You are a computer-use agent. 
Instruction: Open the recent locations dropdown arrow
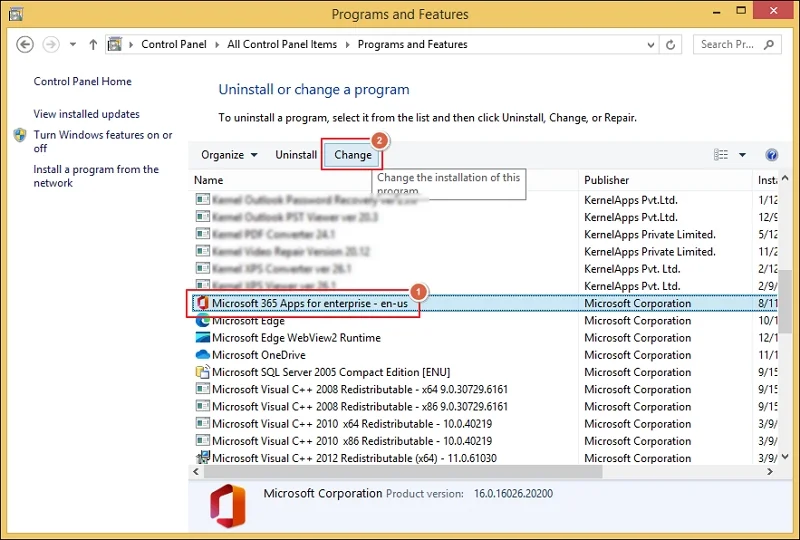tap(72, 45)
